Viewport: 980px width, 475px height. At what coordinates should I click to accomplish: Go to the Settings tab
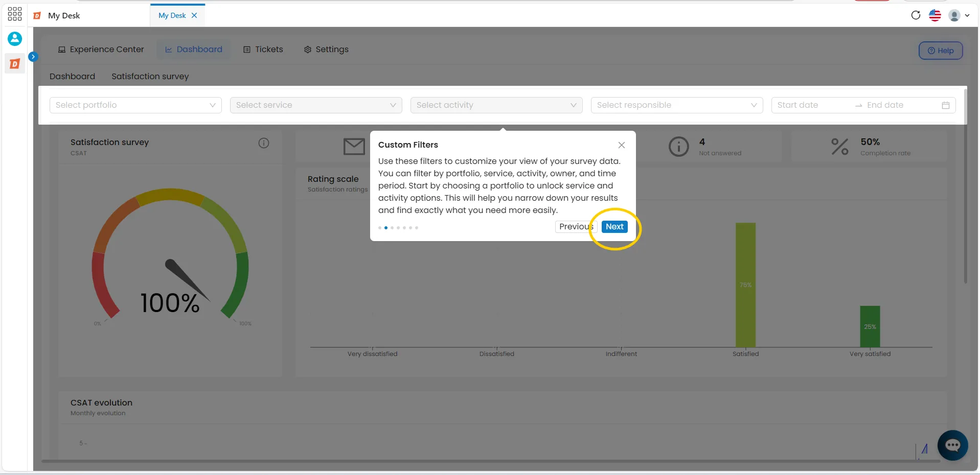[326, 50]
